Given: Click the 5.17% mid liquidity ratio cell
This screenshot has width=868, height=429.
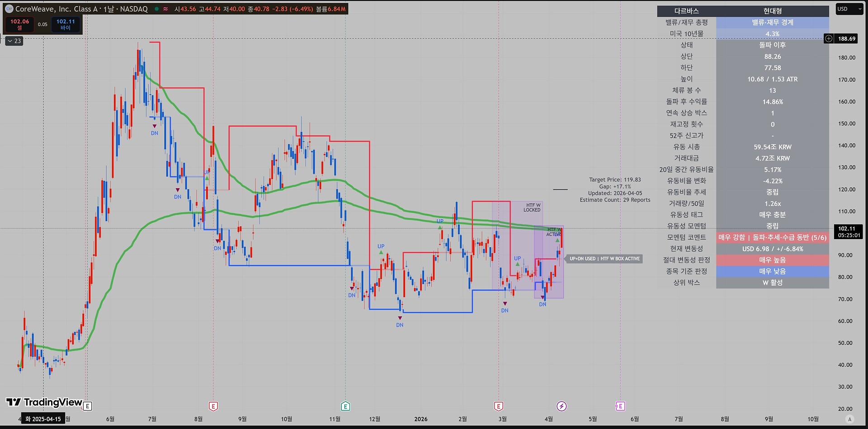Looking at the screenshot, I should click(773, 169).
